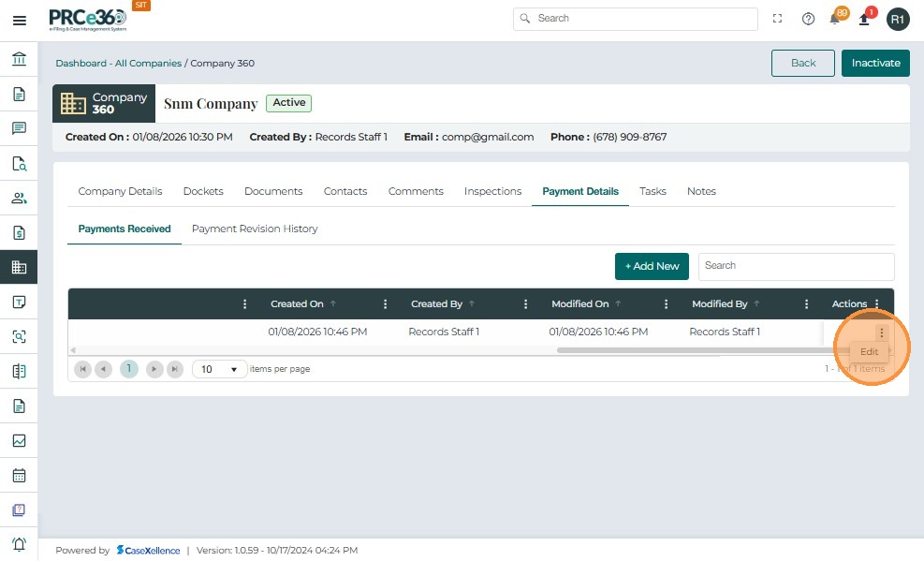Switch to Documents tab

(273, 191)
